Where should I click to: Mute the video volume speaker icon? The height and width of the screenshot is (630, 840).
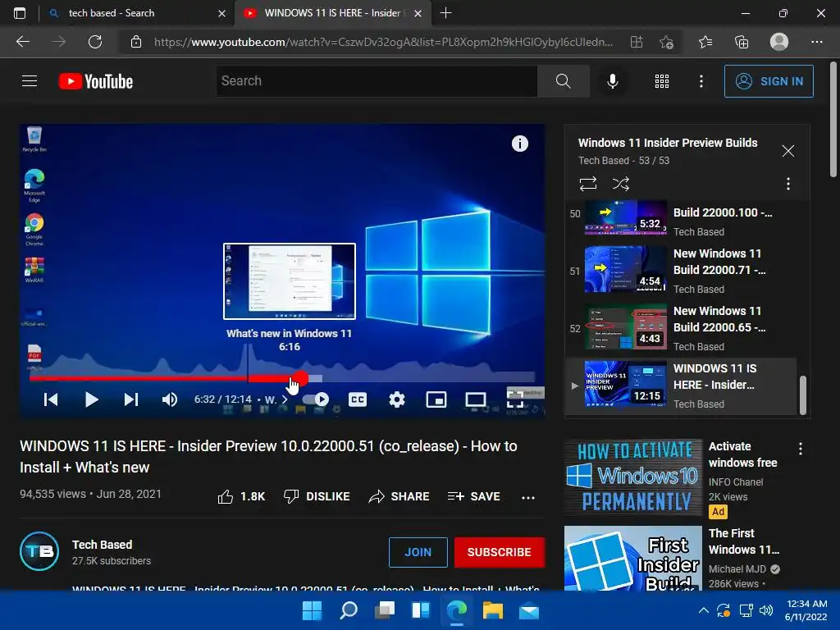coord(170,399)
